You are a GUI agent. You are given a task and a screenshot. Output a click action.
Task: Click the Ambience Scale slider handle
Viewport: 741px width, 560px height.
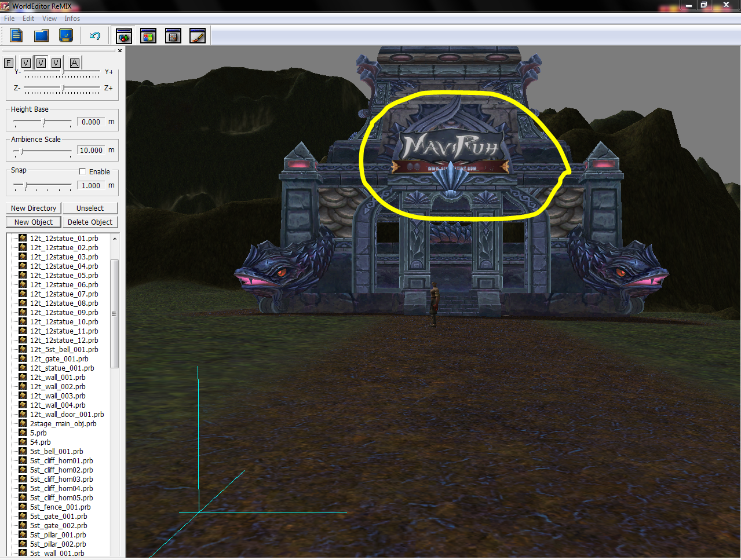coord(21,151)
